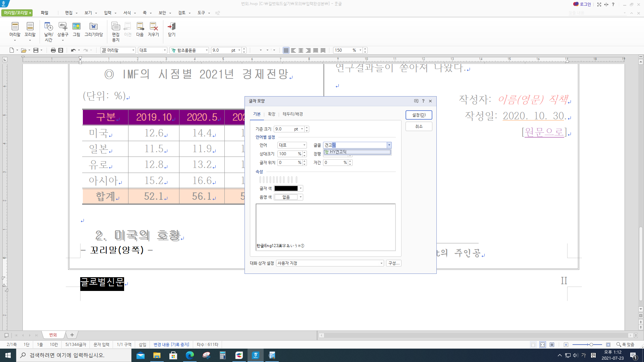Viewport: 644px width, 362px height.
Task: Toggle justify alignment in toolbar
Action: (286, 50)
